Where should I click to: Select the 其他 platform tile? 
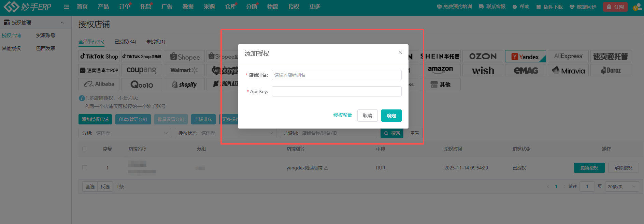pos(440,84)
